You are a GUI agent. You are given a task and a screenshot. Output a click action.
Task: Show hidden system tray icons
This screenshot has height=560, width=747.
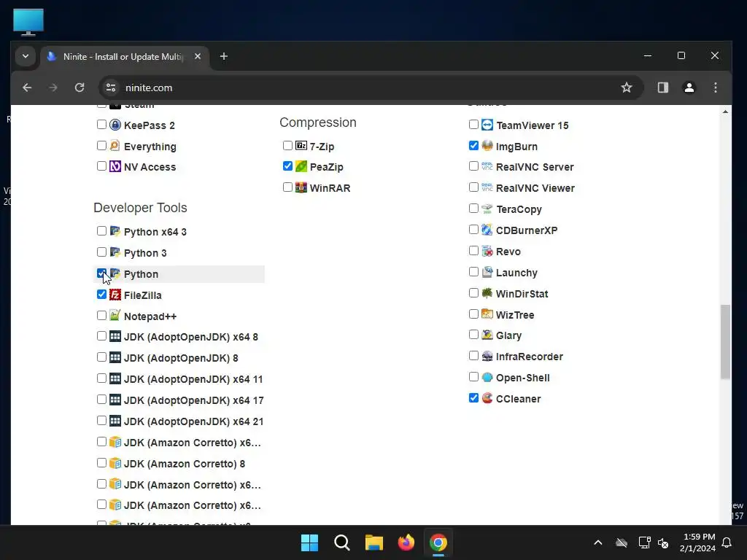click(598, 542)
